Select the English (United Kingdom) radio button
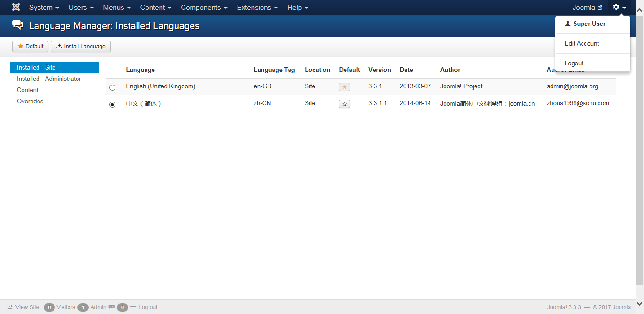Screen dimensions: 644x314 pyautogui.click(x=112, y=87)
